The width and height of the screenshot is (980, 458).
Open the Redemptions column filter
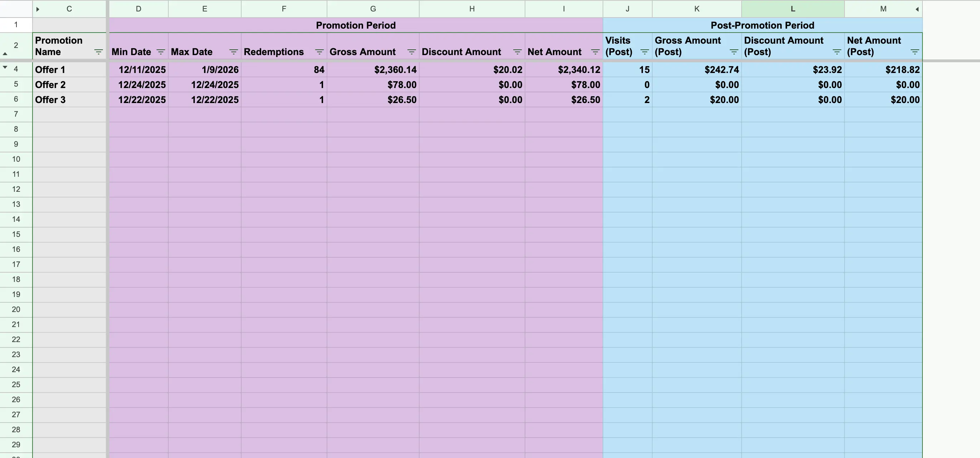(x=319, y=52)
